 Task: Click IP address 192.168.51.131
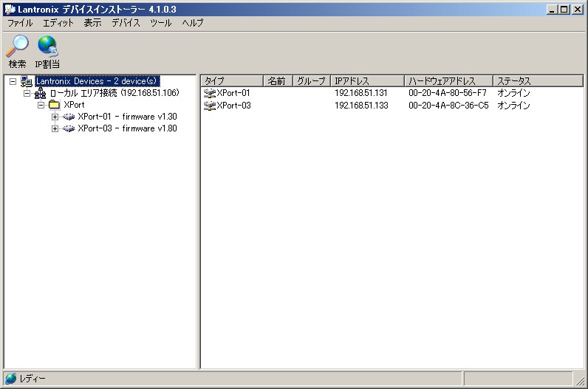pyautogui.click(x=360, y=93)
